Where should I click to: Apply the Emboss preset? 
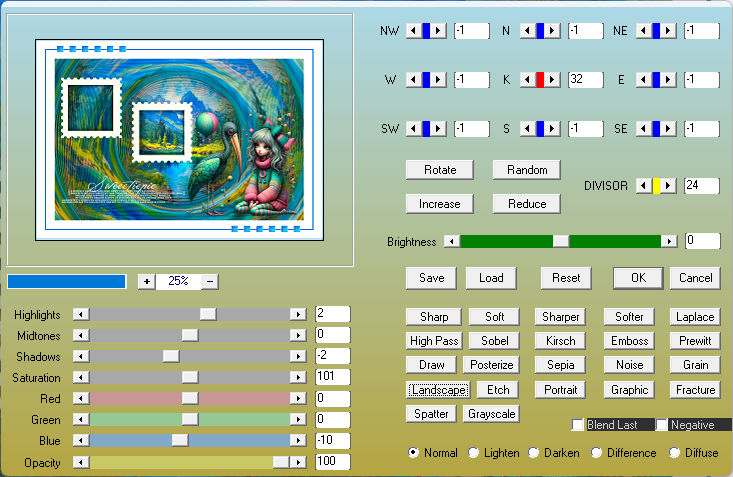(628, 341)
